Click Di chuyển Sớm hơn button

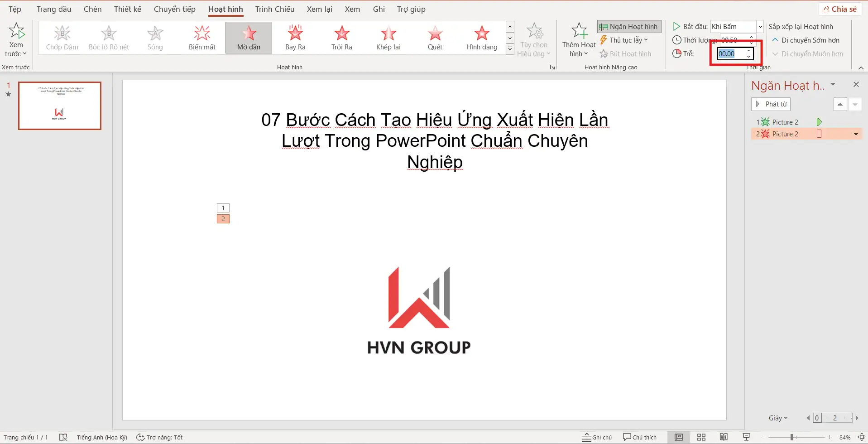coord(806,40)
